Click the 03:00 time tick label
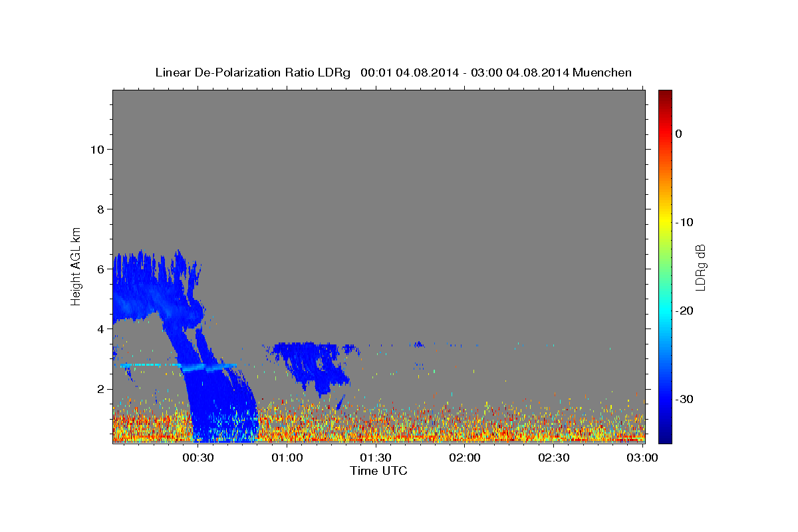This screenshot has height=532, width=798. point(642,458)
